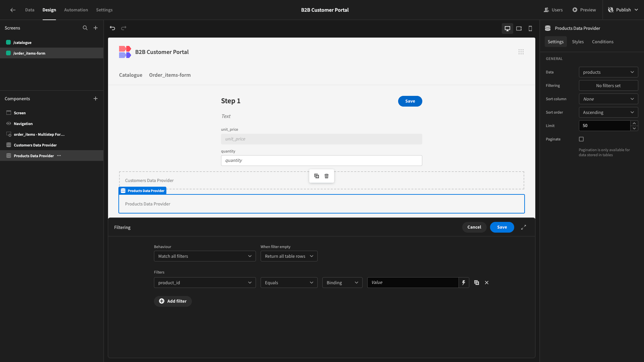
Task: Open the Equals operator dropdown
Action: coord(289,283)
